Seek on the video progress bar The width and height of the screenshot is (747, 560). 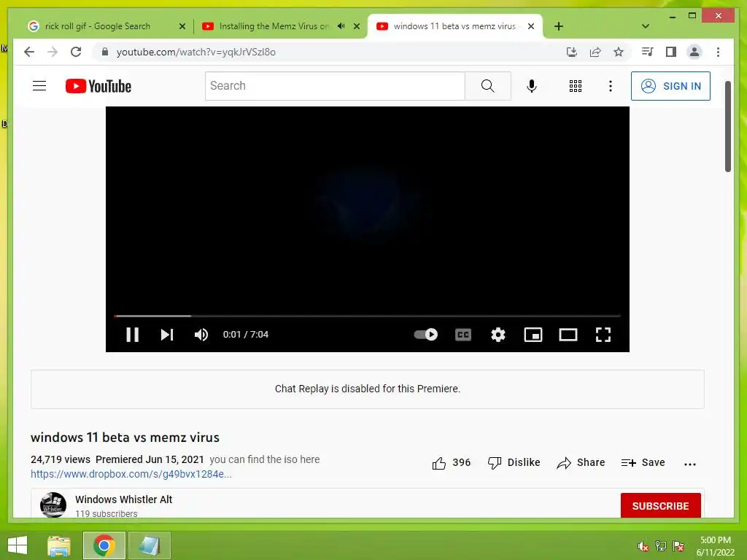368,316
